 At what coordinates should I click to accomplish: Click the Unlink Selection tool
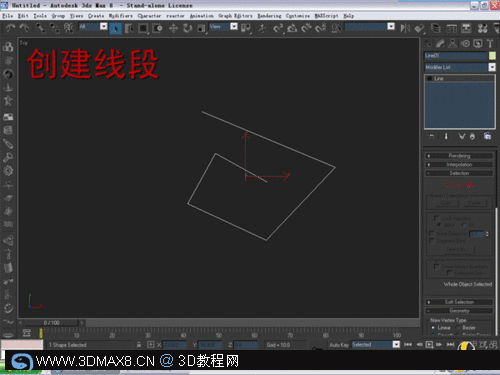55,28
